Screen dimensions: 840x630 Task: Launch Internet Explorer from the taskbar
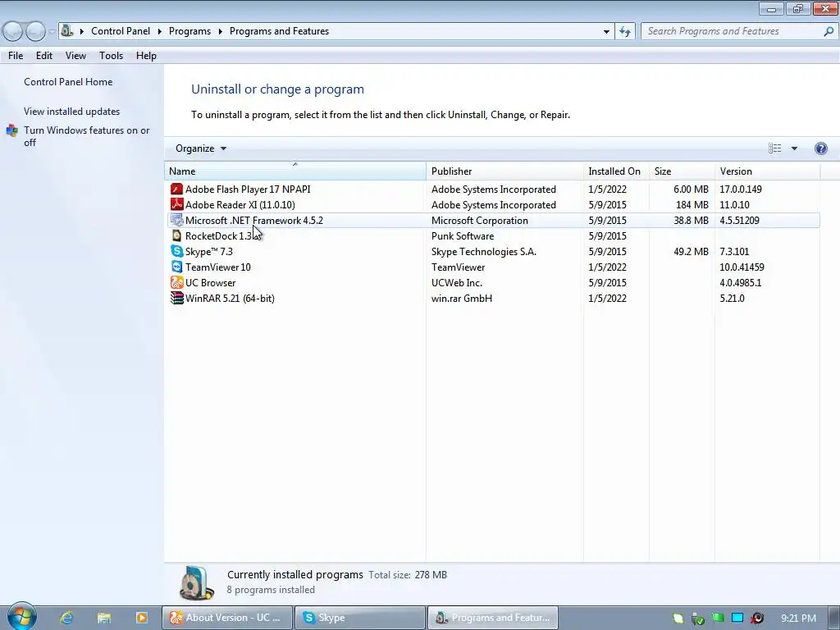click(66, 618)
